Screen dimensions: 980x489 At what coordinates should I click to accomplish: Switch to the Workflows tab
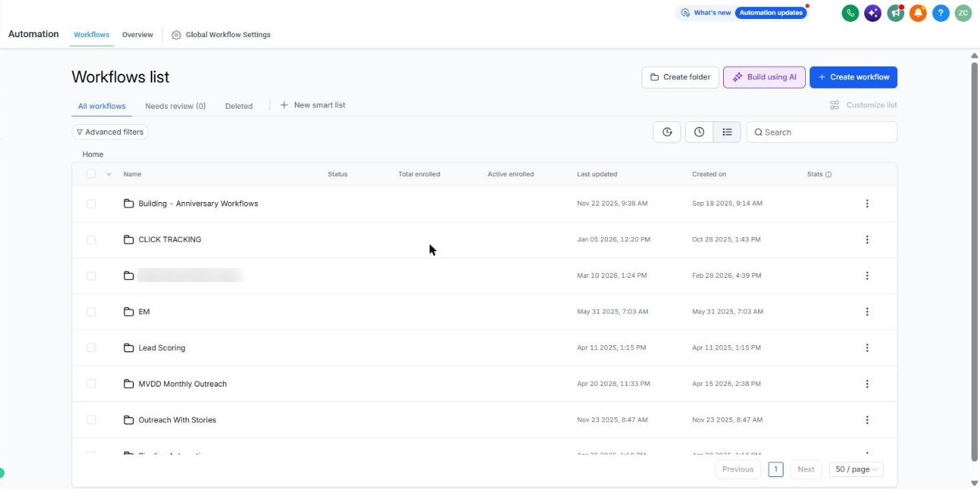tap(91, 34)
